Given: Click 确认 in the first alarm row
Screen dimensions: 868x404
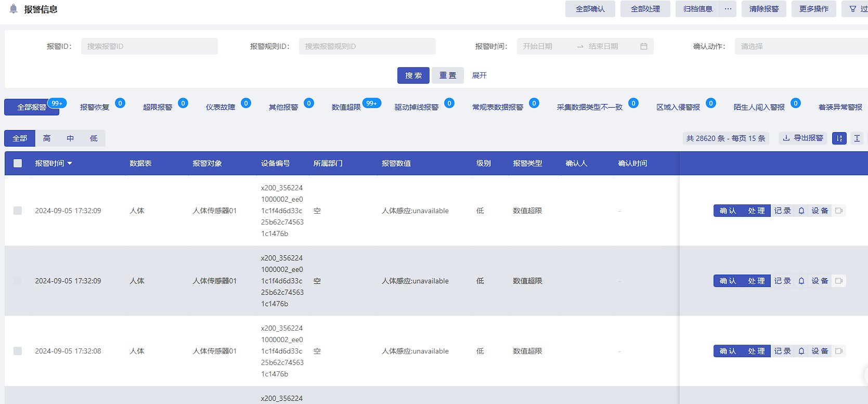Looking at the screenshot, I should [728, 211].
